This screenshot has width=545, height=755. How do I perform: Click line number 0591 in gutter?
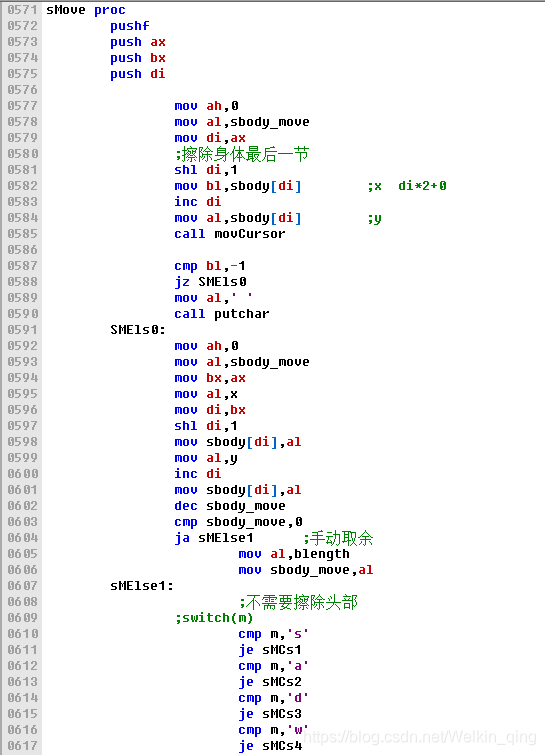click(23, 330)
